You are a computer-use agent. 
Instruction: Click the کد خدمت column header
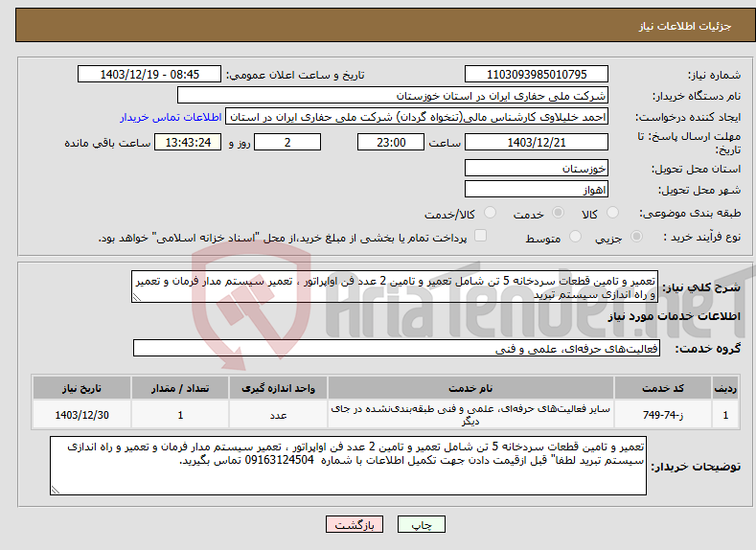click(x=663, y=388)
